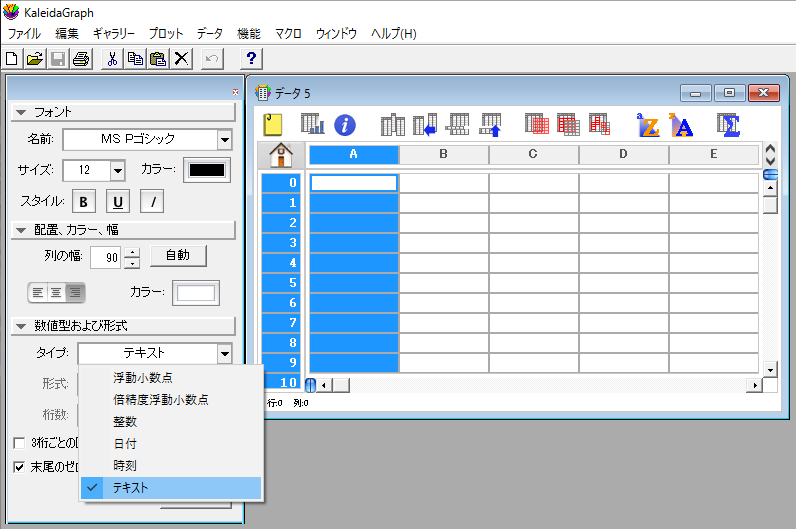
Task: Select 整数 from the type list
Action: click(171, 421)
